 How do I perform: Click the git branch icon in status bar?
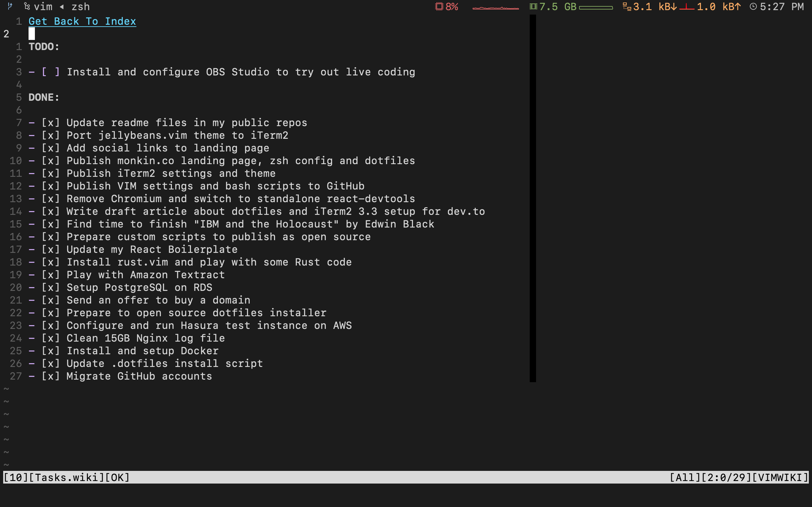coord(10,6)
